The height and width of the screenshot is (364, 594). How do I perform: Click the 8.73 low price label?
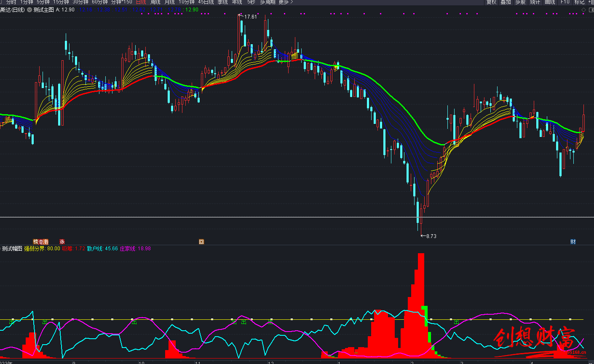(x=431, y=236)
